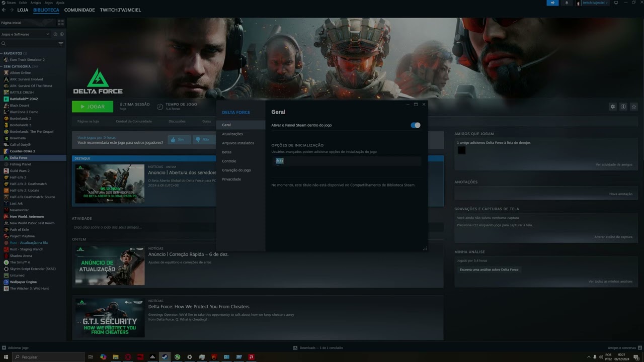The height and width of the screenshot is (362, 644).
Task: Click the thumbs-up Sim recommend button
Action: point(179,140)
